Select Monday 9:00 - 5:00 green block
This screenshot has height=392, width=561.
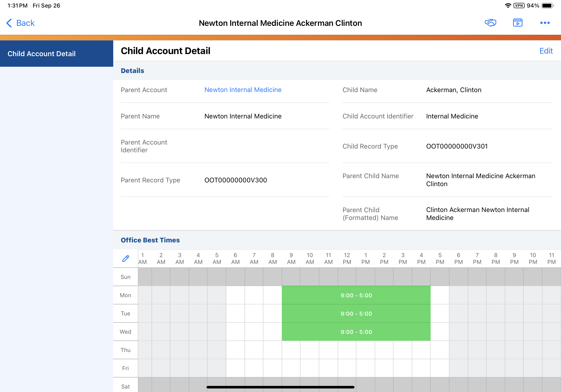point(356,295)
